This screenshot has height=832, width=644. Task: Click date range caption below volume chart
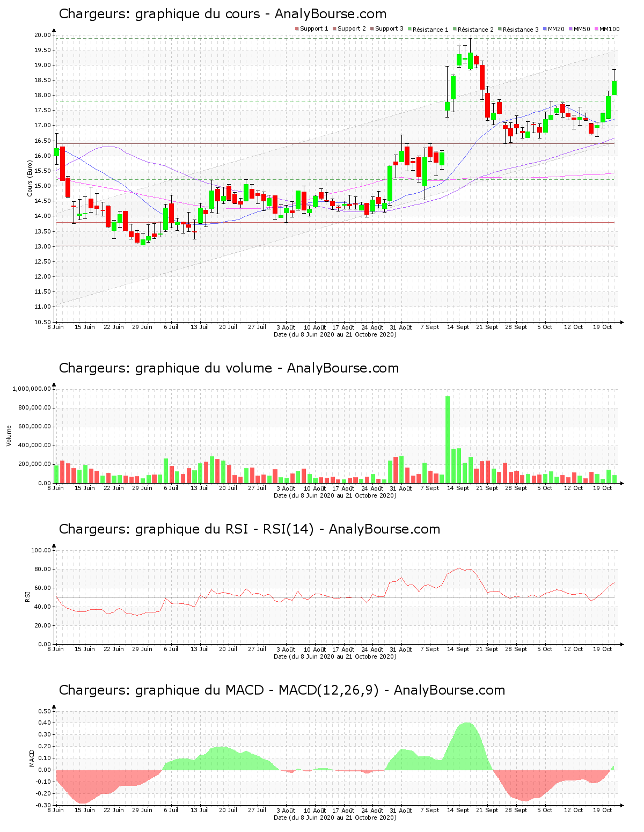(335, 495)
